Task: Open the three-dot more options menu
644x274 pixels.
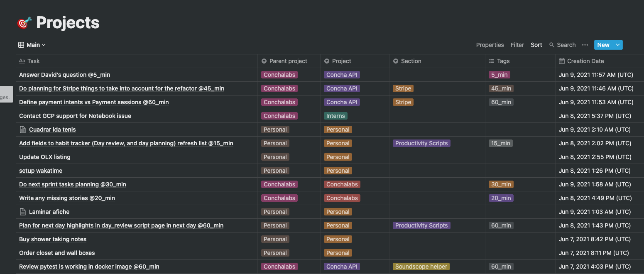Action: (585, 45)
